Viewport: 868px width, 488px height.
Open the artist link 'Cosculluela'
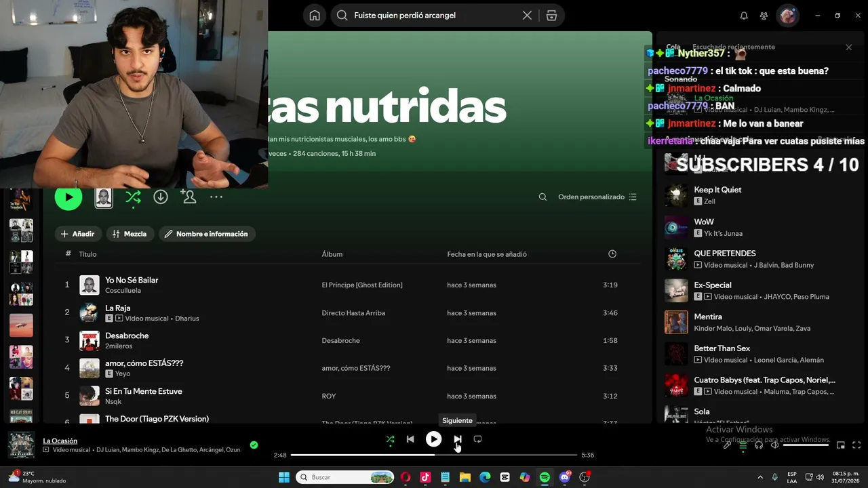click(x=123, y=291)
